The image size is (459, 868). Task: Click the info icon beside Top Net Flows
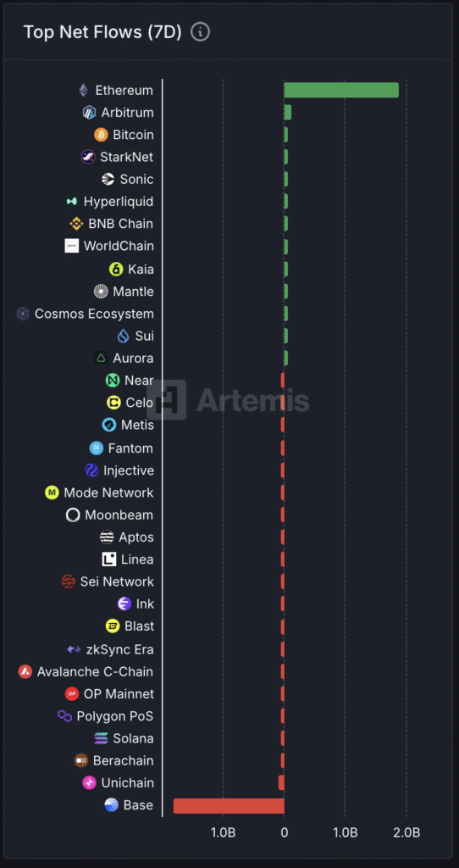click(200, 32)
